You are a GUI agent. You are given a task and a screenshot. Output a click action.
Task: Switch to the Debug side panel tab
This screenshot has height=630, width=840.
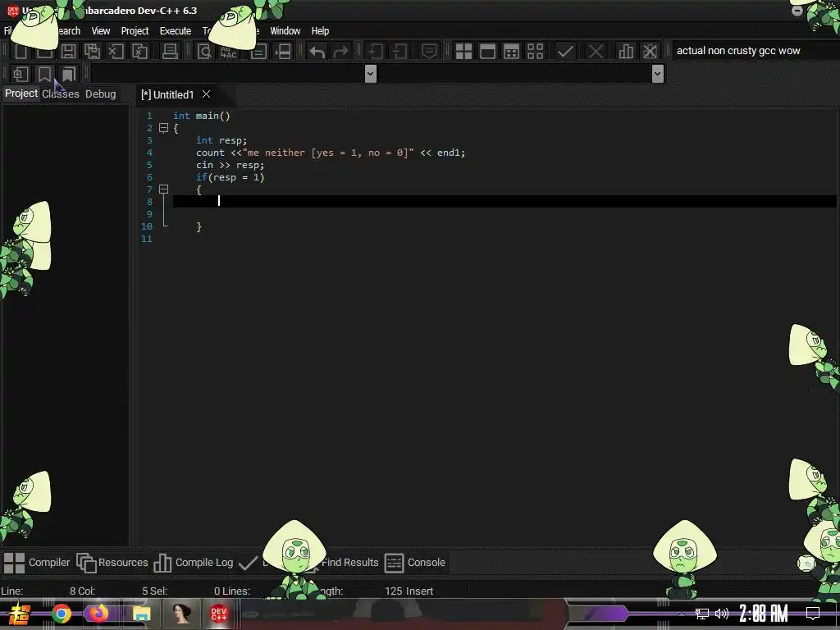point(100,94)
